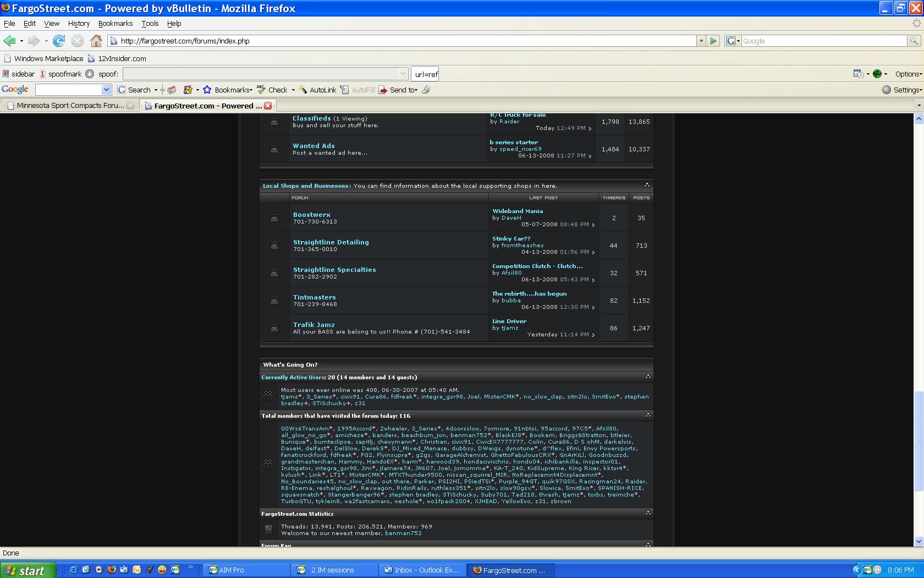Open the yellow smiley Quick Launch icon
Screen dimensions: 924x578
(x=162, y=570)
